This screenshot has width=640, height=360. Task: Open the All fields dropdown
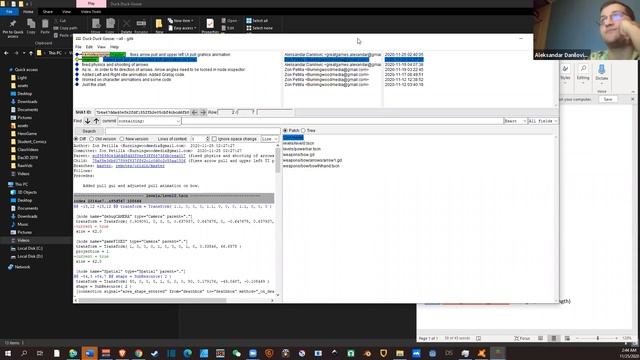542,121
